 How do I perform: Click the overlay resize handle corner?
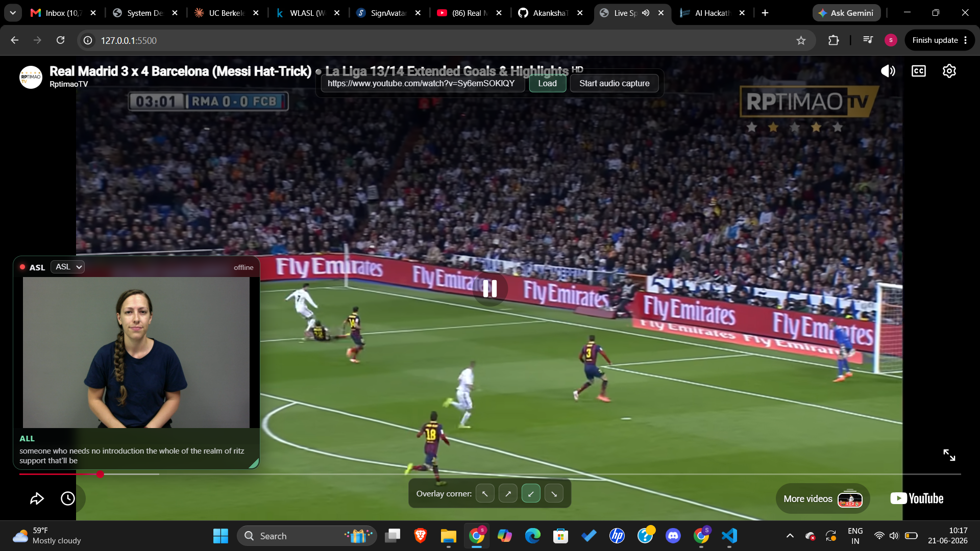(x=254, y=463)
